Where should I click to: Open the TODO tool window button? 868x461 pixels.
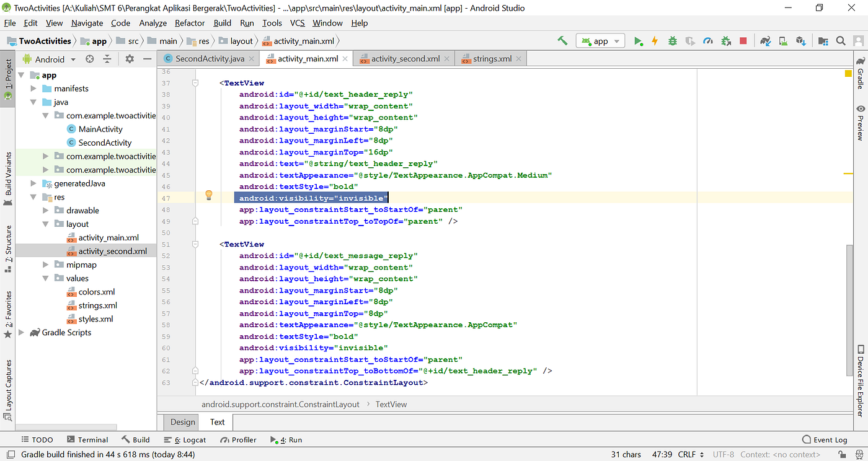(x=37, y=440)
